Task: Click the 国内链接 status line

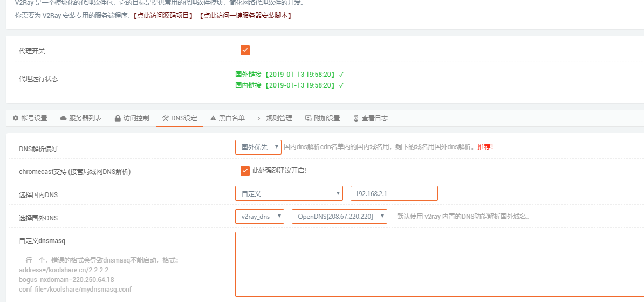Action: click(290, 85)
